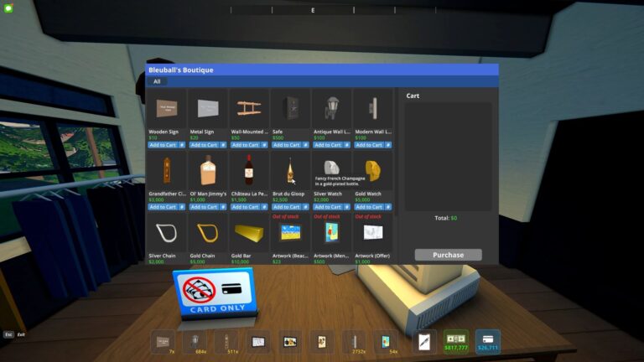Select the bank card hotbar icon

tap(488, 341)
